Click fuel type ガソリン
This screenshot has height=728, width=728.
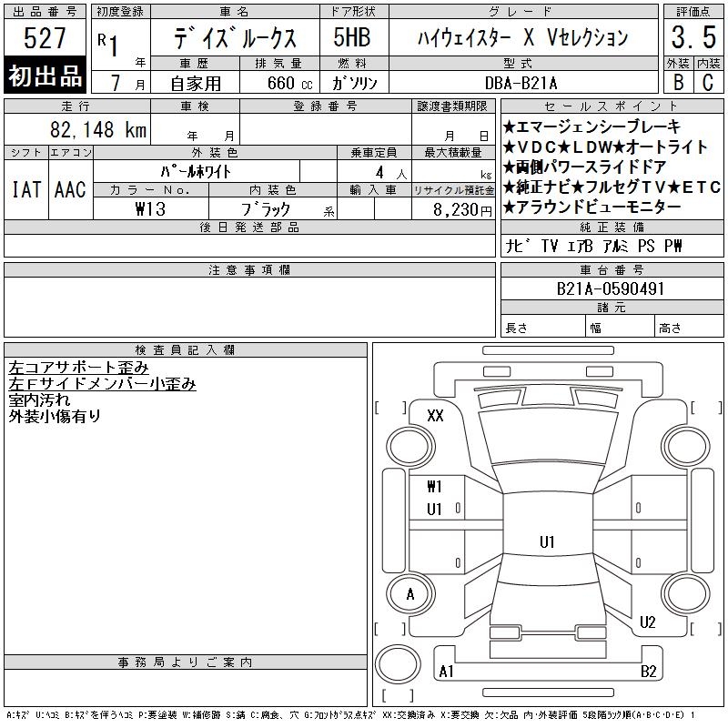pyautogui.click(x=354, y=83)
